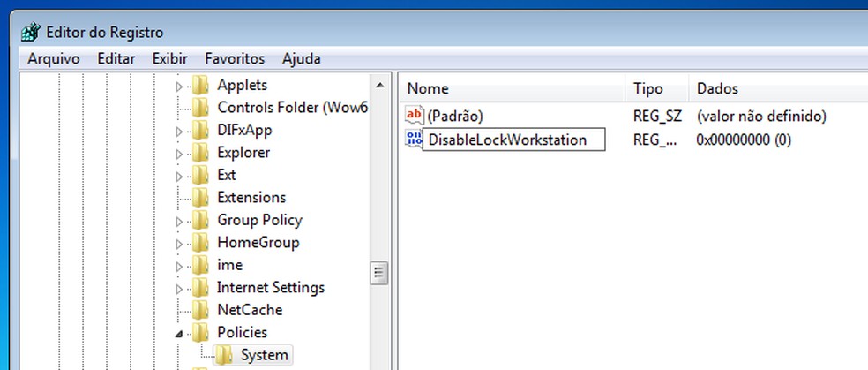Image resolution: width=868 pixels, height=370 pixels.
Task: Click the System folder icon
Action: [225, 355]
